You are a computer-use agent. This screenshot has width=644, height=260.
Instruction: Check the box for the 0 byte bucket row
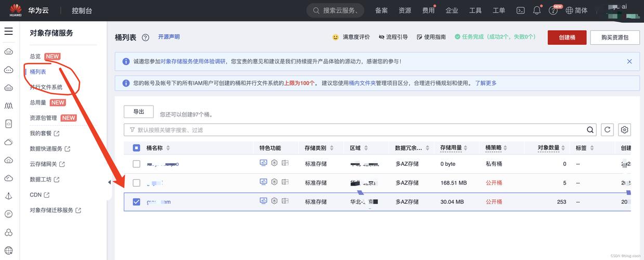[136, 164]
